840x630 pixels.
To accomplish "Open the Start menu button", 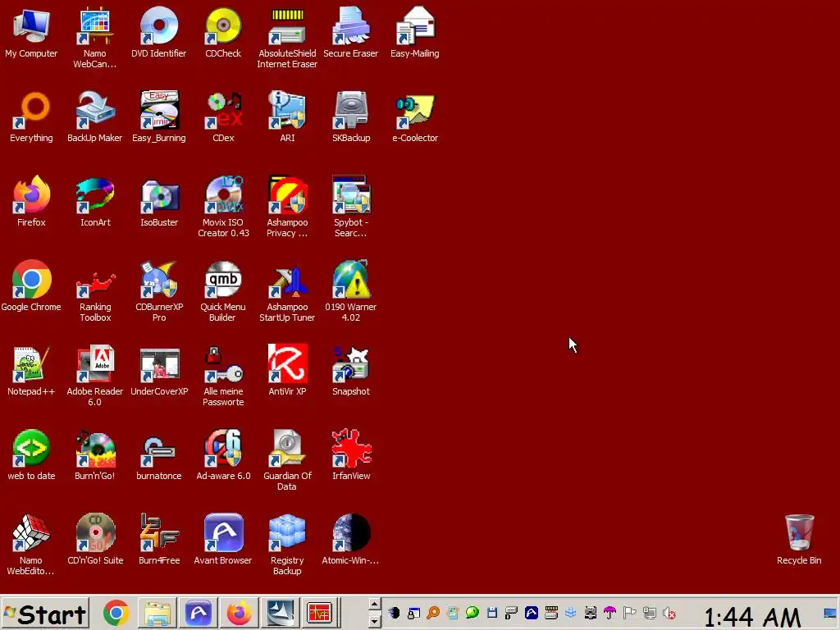I will tap(44, 614).
